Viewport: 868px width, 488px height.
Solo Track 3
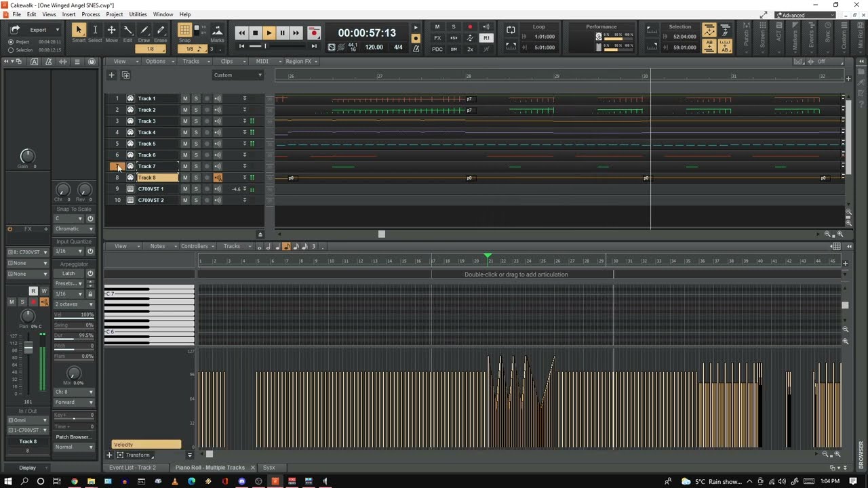click(196, 121)
